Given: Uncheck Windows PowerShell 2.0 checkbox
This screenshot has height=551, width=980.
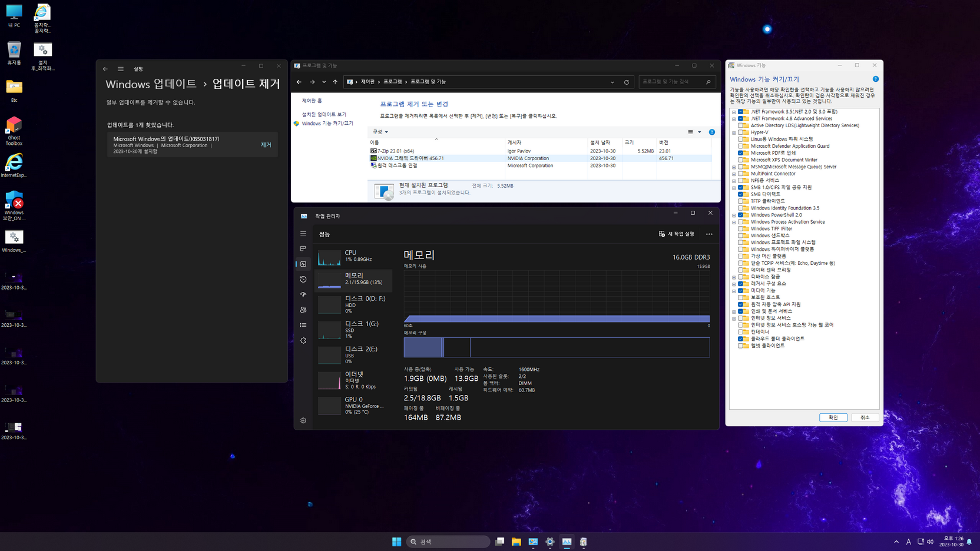Looking at the screenshot, I should tap(741, 215).
